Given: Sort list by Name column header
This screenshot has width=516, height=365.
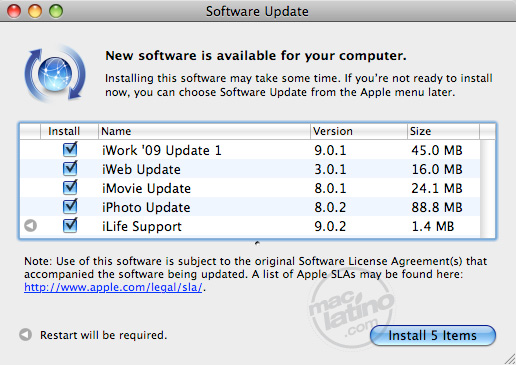Looking at the screenshot, I should 204,131.
